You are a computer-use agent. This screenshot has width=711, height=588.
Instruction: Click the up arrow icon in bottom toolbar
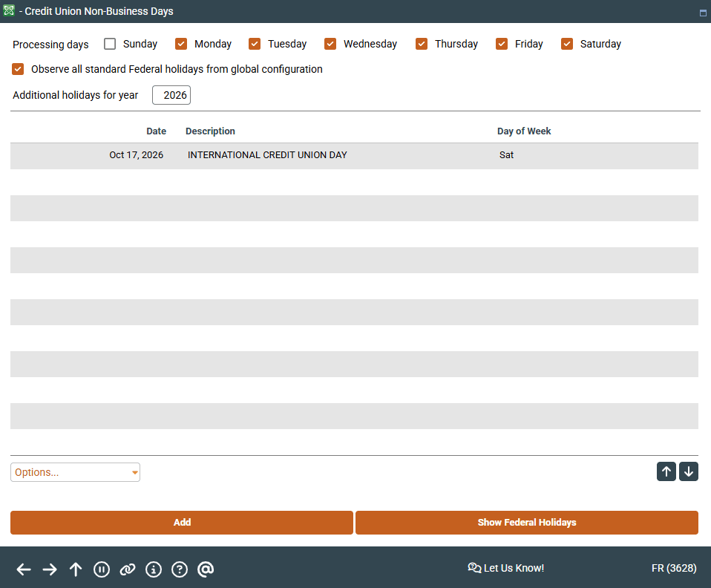[x=76, y=569]
